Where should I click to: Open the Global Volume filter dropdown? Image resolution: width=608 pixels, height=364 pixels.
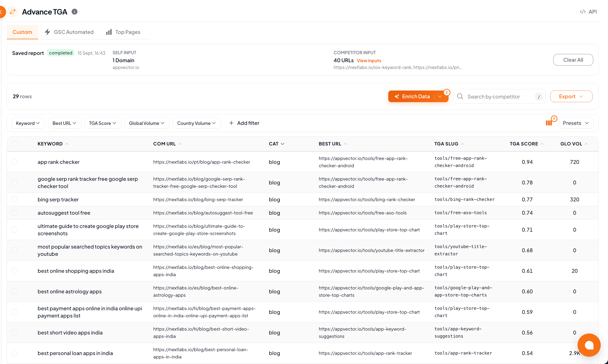(147, 123)
